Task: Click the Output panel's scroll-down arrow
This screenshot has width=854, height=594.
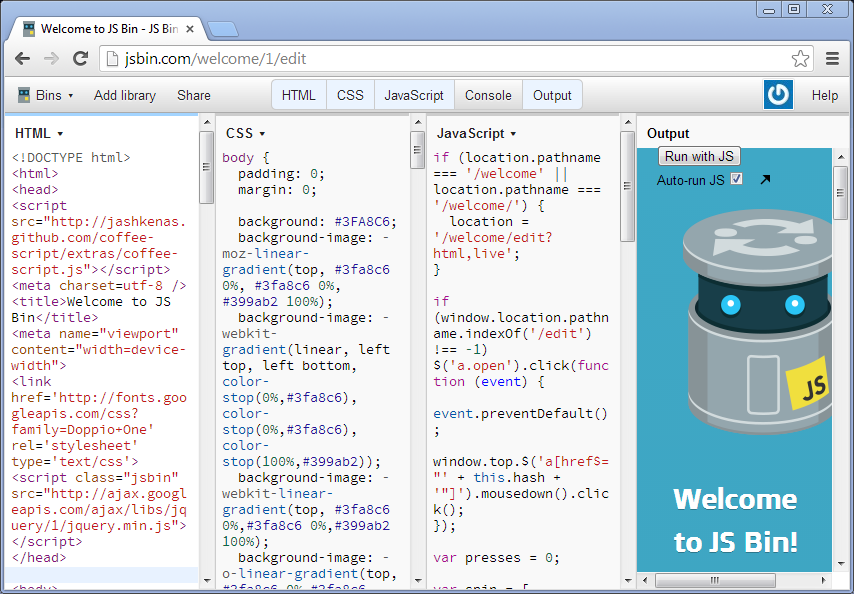Action: 840,564
